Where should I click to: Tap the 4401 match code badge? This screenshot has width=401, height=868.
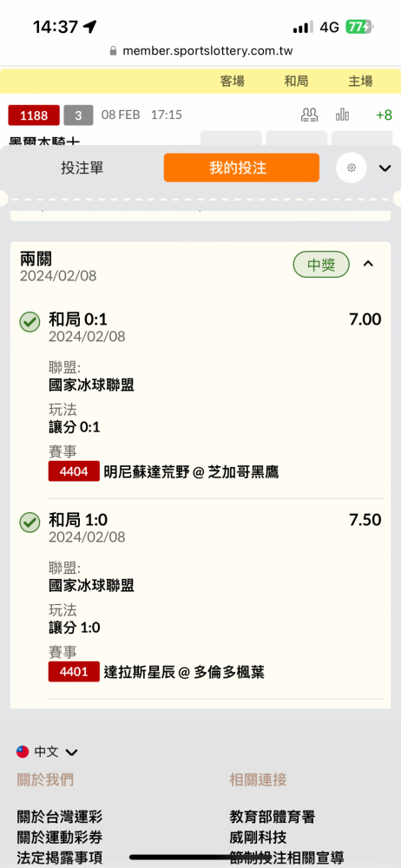click(75, 672)
